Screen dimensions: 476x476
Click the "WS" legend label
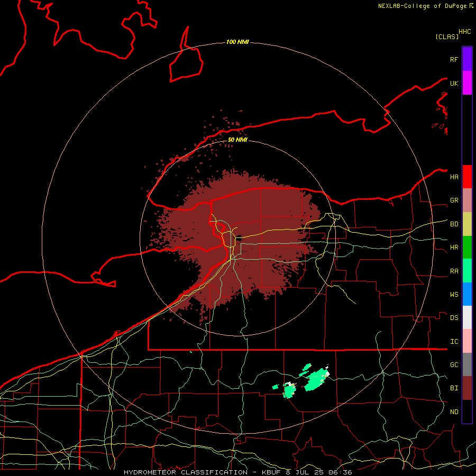454,295
